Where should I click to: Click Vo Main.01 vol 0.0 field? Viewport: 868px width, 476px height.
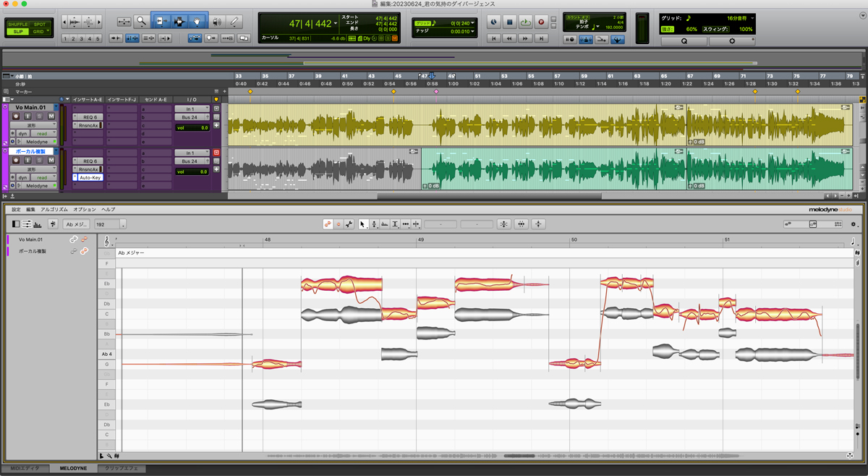click(193, 128)
